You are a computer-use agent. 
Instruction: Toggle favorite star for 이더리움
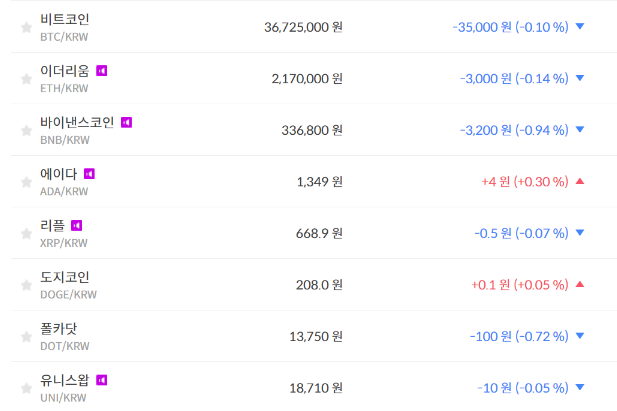pyautogui.click(x=26, y=79)
